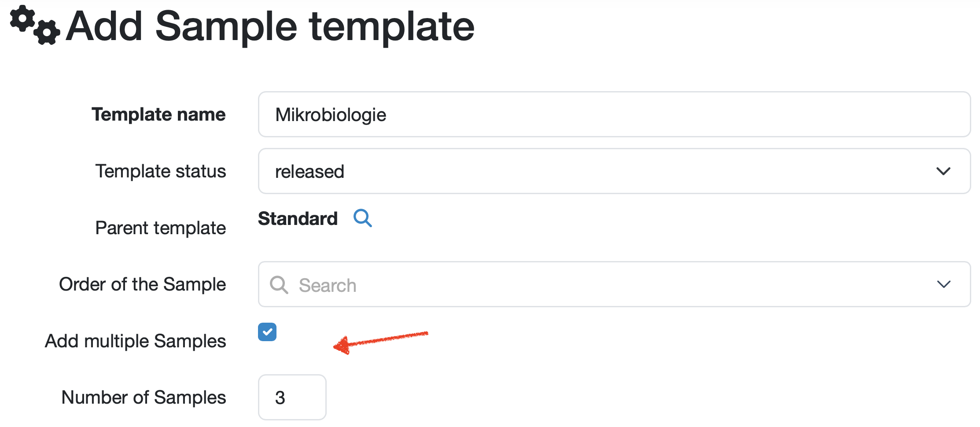Focus the Number of Samples input box
The height and width of the screenshot is (427, 980).
click(x=292, y=398)
